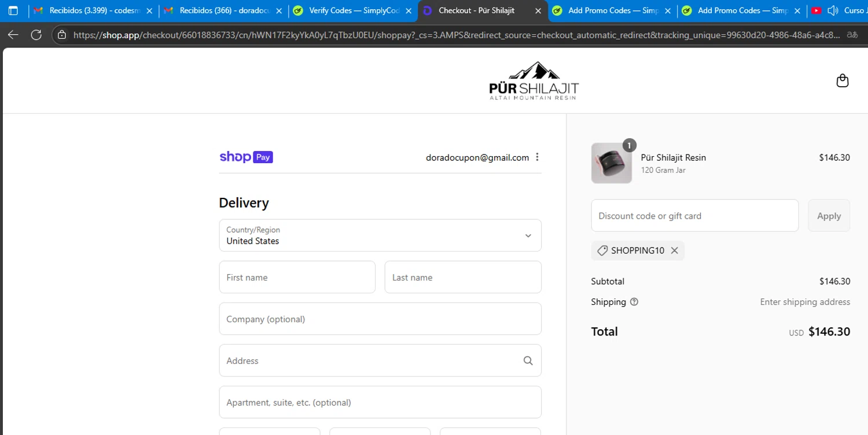This screenshot has width=868, height=435.
Task: Focus the Last name field
Action: coord(463,277)
